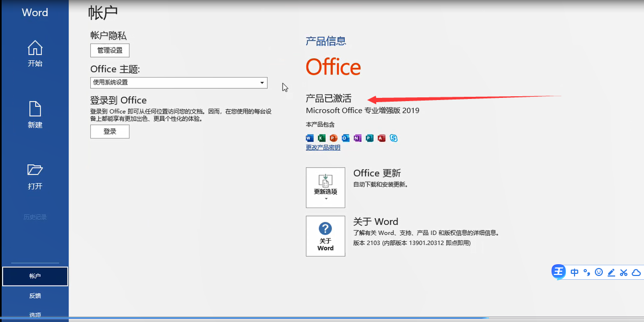Toggle the punctuation mode icon in IME bar
Screen dimensions: 644x322
point(587,272)
